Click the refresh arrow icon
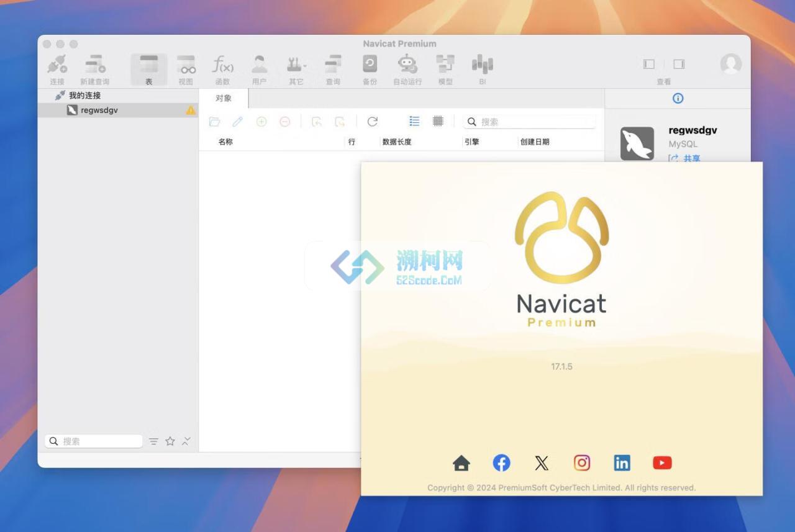The width and height of the screenshot is (795, 532). point(373,122)
